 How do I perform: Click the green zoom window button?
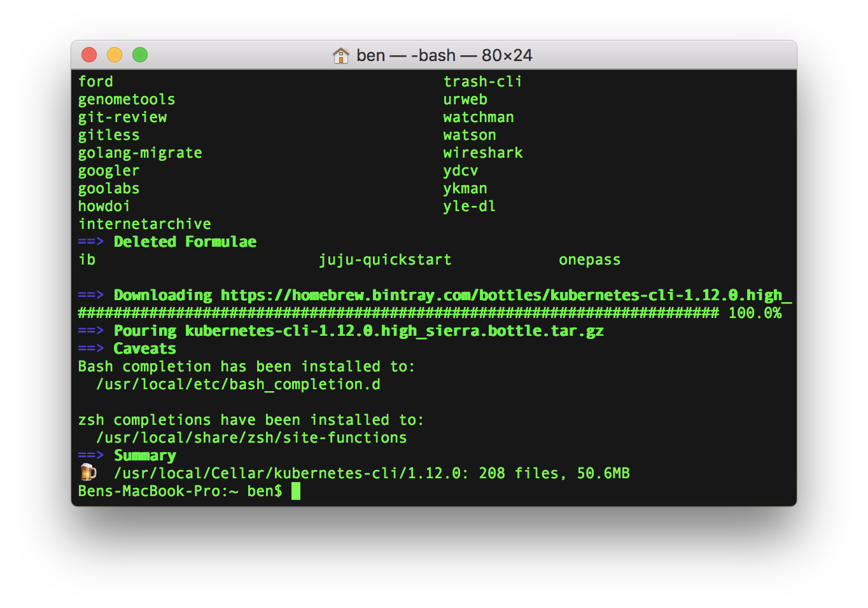[140, 55]
